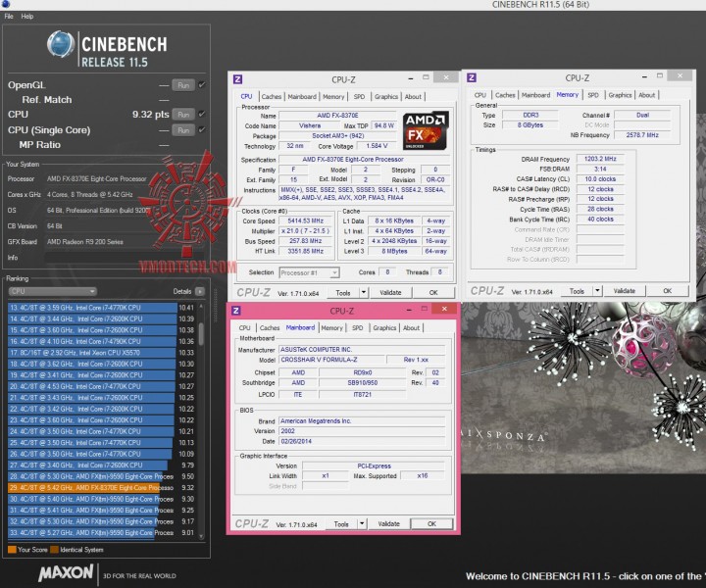Click the Core Speed value 5414.53 MHz
The image size is (706, 588).
coord(305,220)
